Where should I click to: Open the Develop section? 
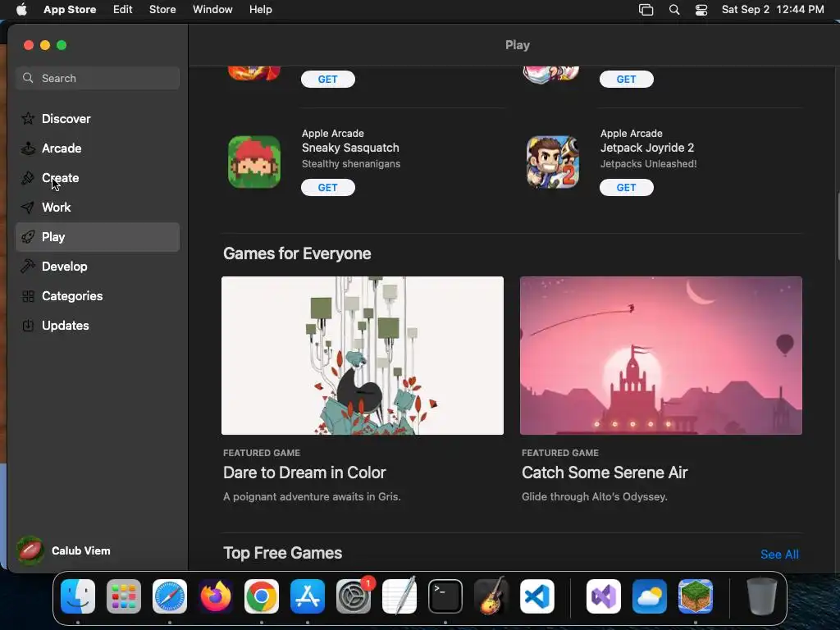[x=98, y=267]
